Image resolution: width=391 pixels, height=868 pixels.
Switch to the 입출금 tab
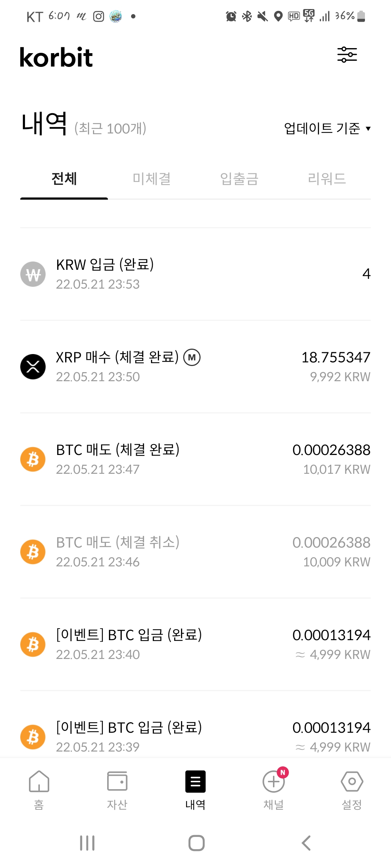click(239, 179)
